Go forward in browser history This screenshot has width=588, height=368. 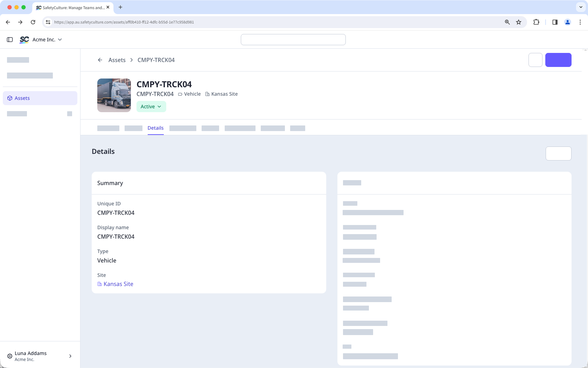point(20,22)
